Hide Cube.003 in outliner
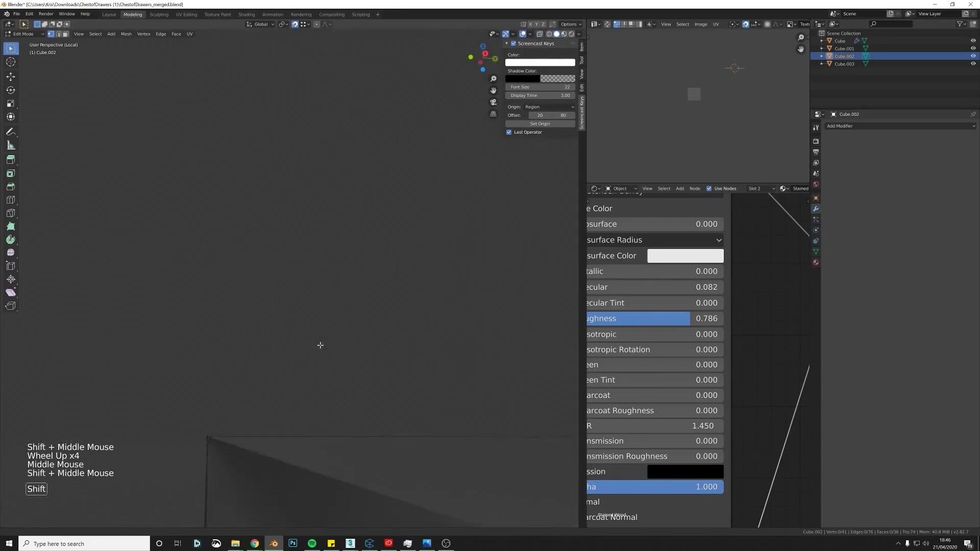The image size is (980, 551). click(x=973, y=64)
